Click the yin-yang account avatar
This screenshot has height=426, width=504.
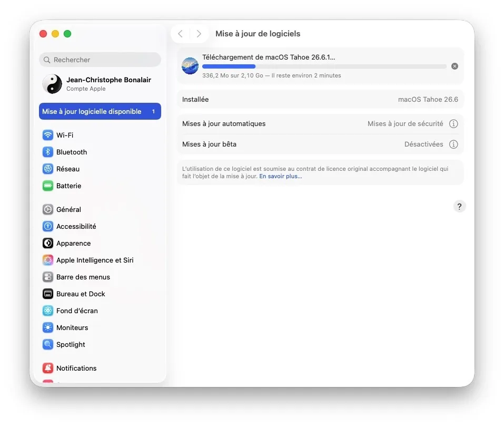tap(52, 84)
